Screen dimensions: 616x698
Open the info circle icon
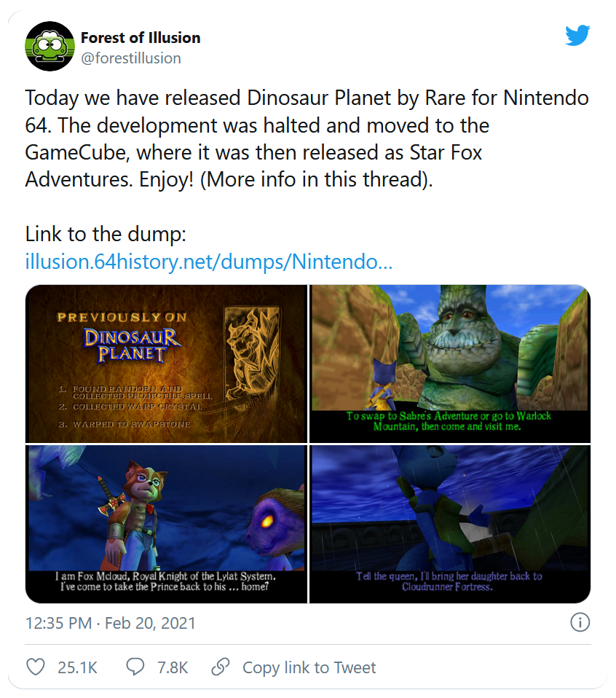click(580, 622)
